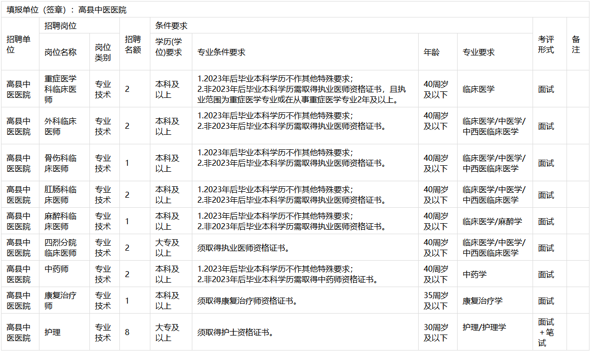Click the 康复治疗师 position name cell
This screenshot has width=591, height=364.
pyautogui.click(x=61, y=301)
